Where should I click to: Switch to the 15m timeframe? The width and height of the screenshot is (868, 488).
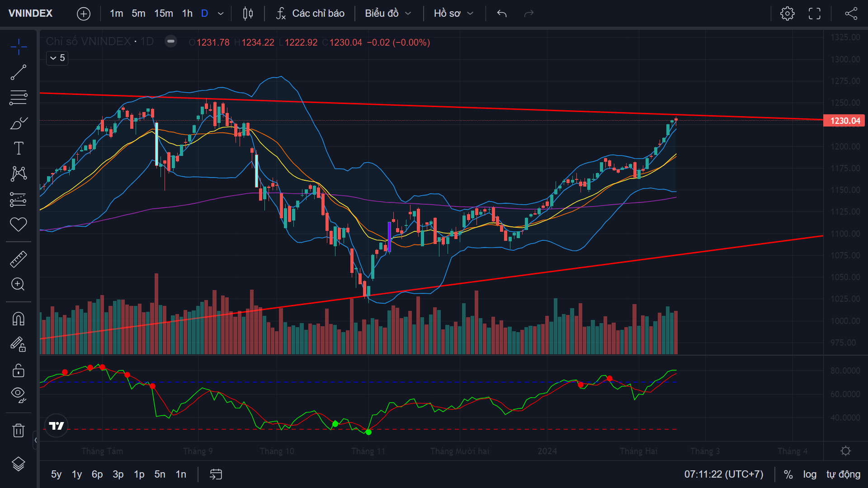tap(164, 14)
